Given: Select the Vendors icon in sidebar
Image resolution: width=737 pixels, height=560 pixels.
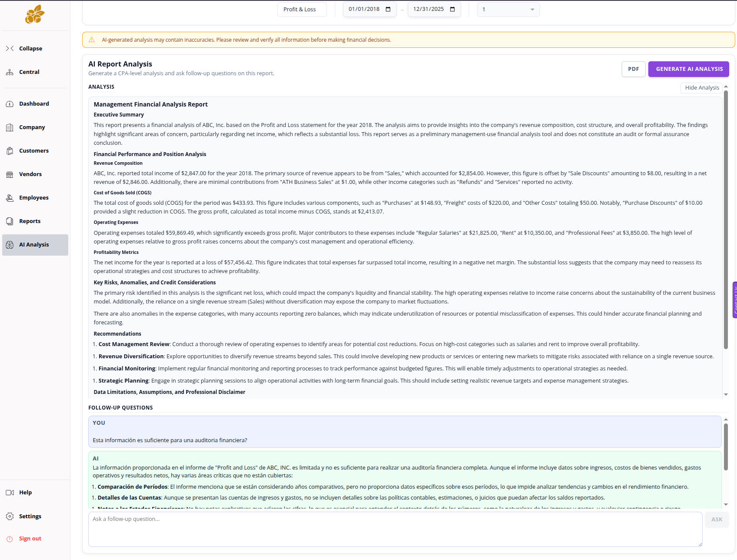Looking at the screenshot, I should click(10, 174).
